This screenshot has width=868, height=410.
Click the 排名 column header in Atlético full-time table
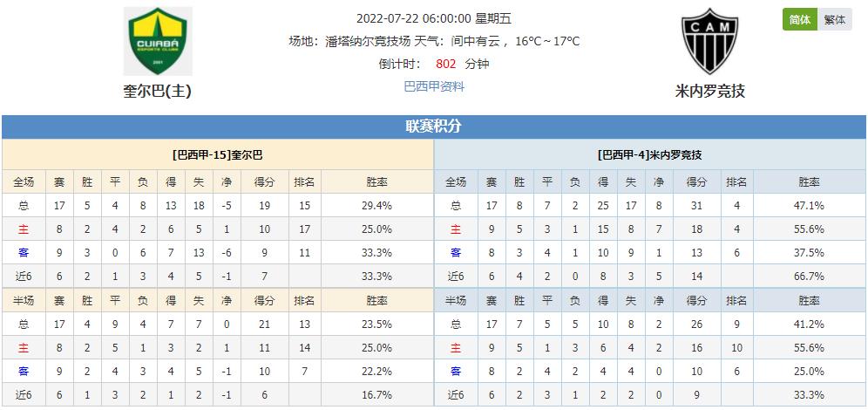click(736, 181)
